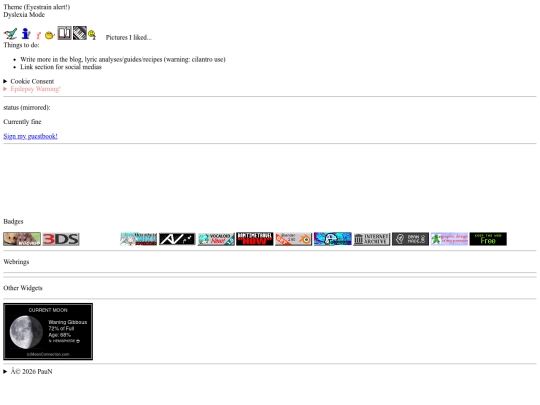The width and height of the screenshot is (540, 405).
Task: Open the blue information 'i' icon
Action: coord(26,33)
